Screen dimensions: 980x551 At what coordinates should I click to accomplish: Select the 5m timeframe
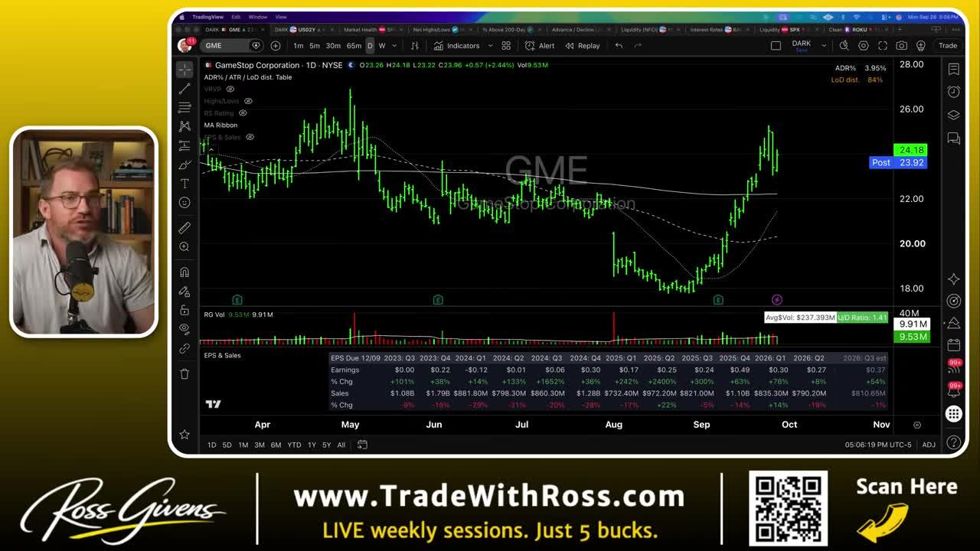315,46
